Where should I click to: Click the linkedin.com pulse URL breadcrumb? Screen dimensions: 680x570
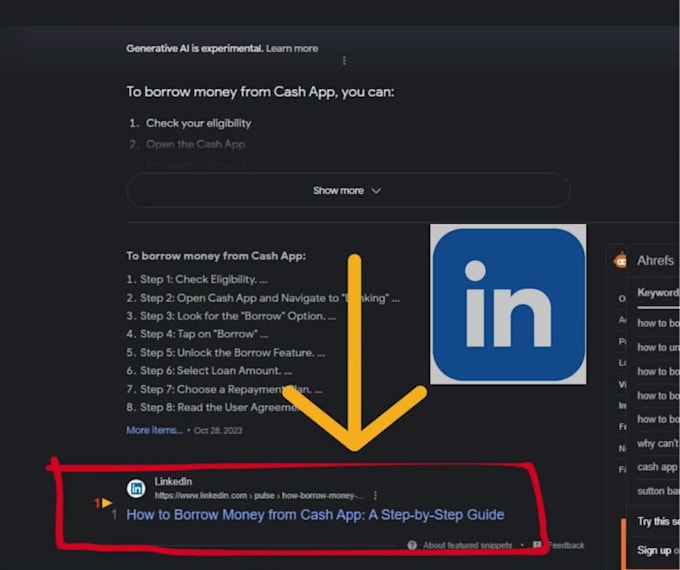click(259, 495)
